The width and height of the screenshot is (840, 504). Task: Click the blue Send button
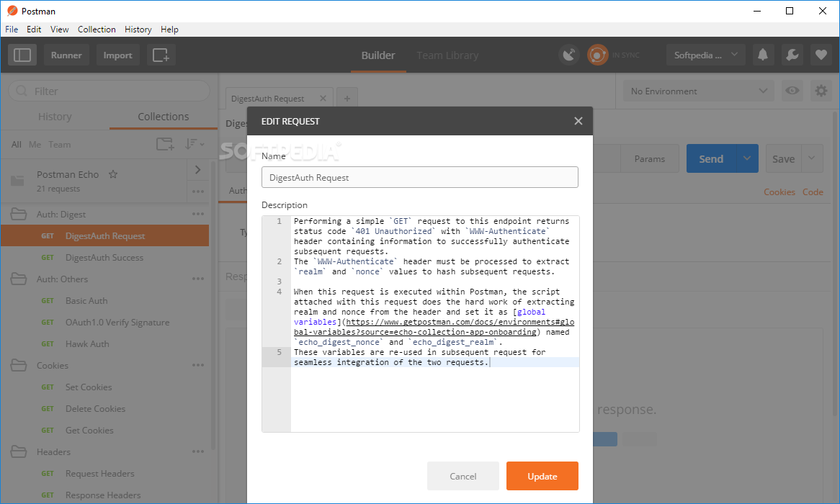[x=711, y=158]
